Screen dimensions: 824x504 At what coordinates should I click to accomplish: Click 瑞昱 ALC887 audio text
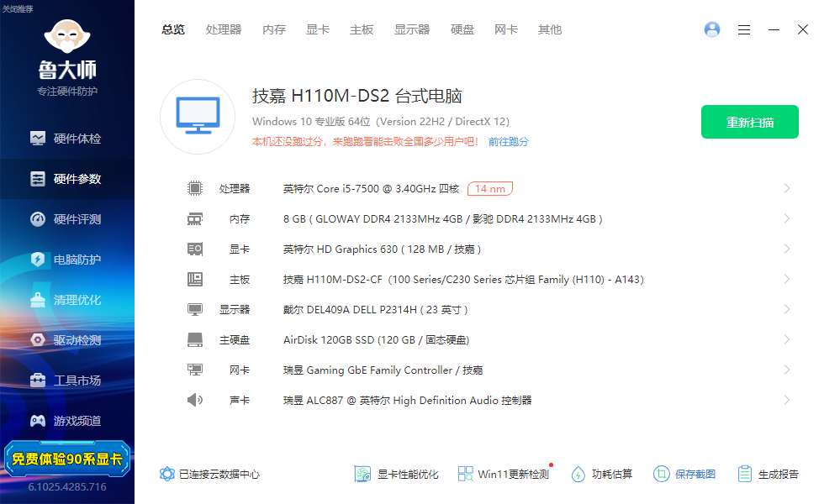click(x=407, y=401)
